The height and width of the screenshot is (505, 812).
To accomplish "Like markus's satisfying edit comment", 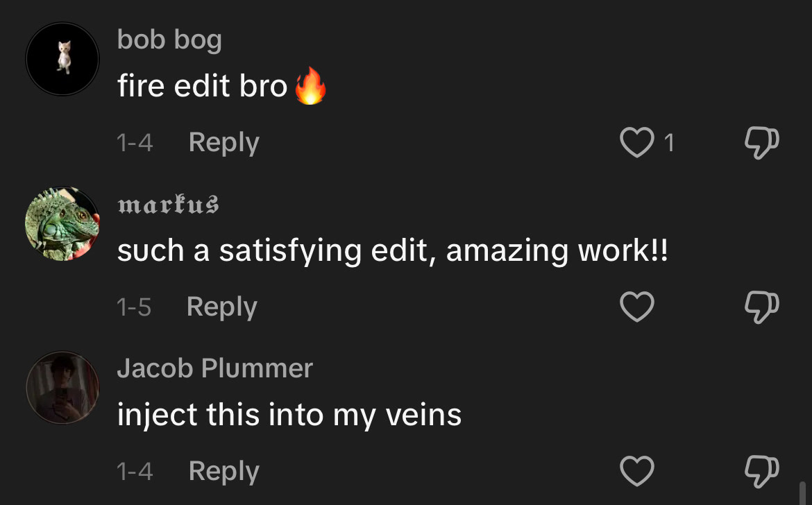I will click(636, 307).
